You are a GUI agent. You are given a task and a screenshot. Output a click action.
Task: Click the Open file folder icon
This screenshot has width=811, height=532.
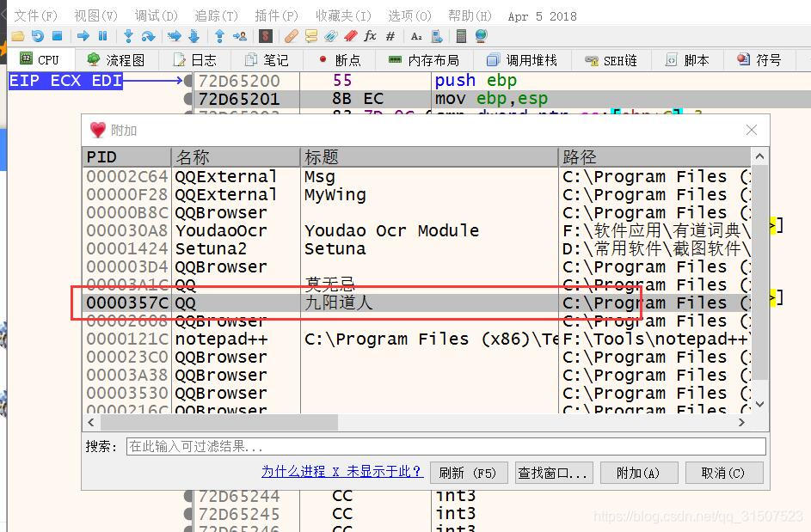coord(17,36)
